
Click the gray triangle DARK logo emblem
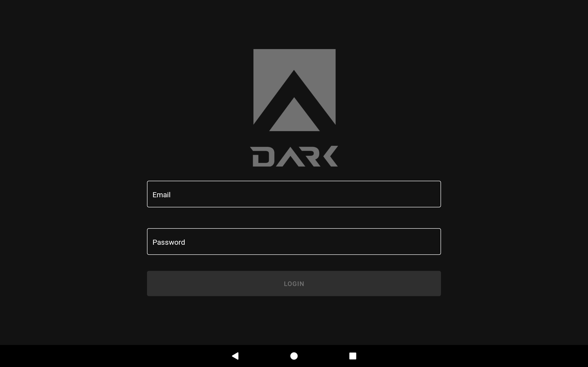[294, 90]
